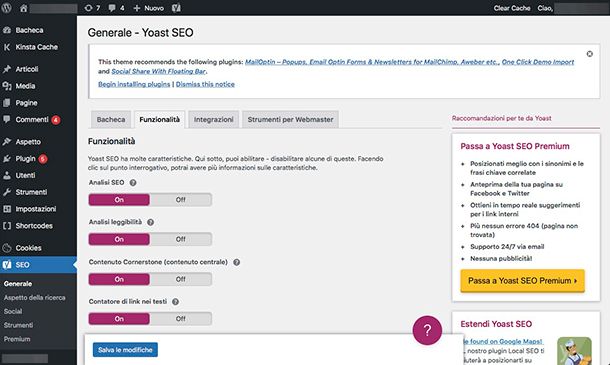Click the Cookies icon in sidebar
This screenshot has height=365, width=610.
(x=7, y=248)
